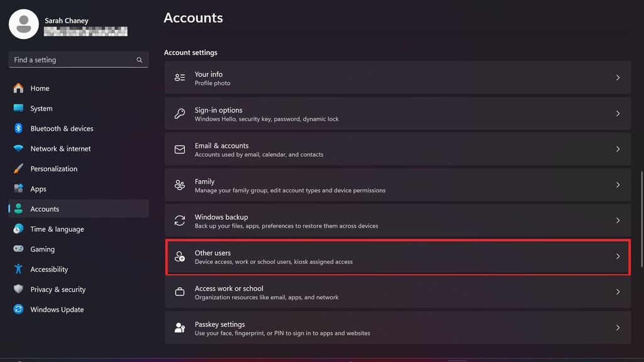Click the Network & internet globe icon
This screenshot has width=644, height=362.
tap(19, 148)
